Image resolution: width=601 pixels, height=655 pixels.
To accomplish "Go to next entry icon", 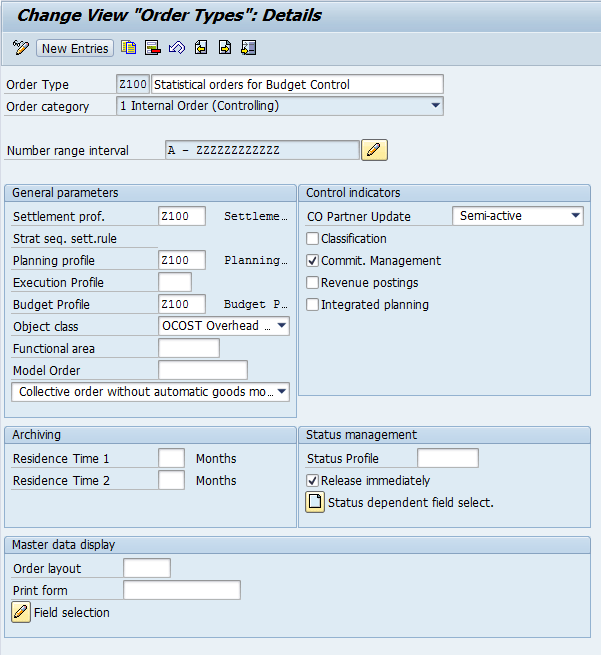I will click(x=225, y=48).
